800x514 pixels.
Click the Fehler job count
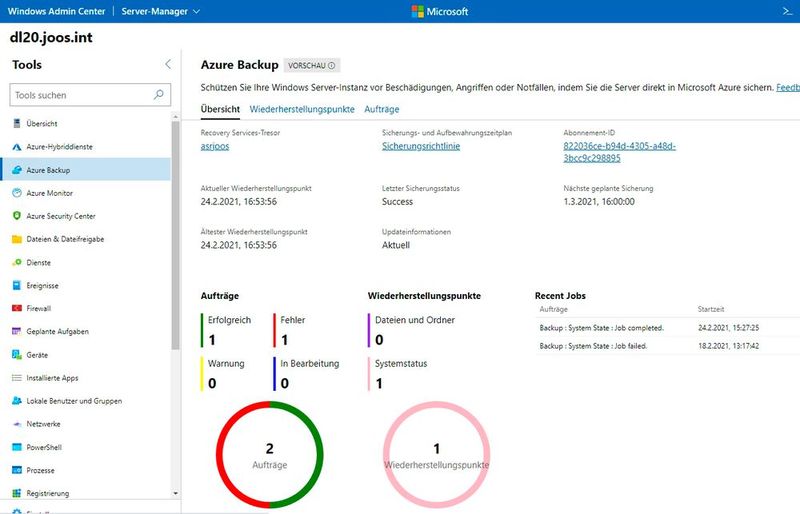coord(284,339)
